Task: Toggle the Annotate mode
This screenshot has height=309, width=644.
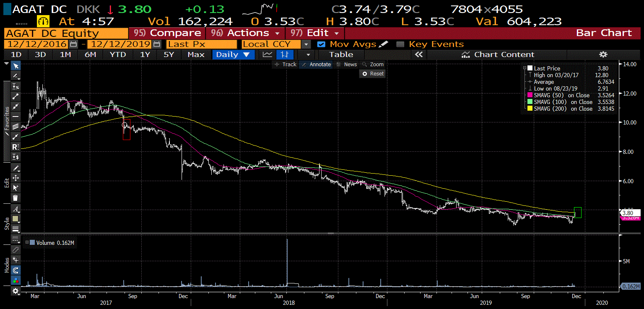Action: click(317, 65)
